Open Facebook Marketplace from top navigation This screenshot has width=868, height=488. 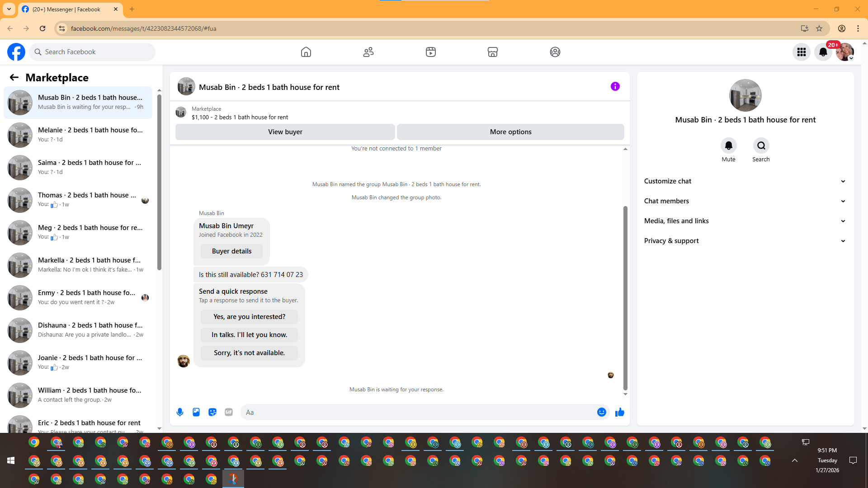click(x=493, y=52)
